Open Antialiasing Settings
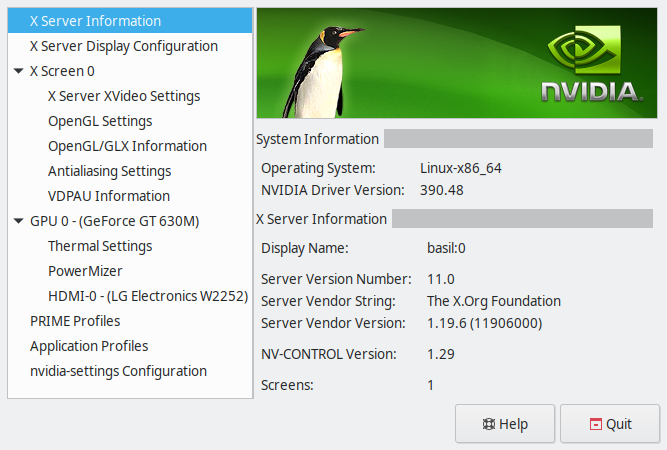 [109, 171]
